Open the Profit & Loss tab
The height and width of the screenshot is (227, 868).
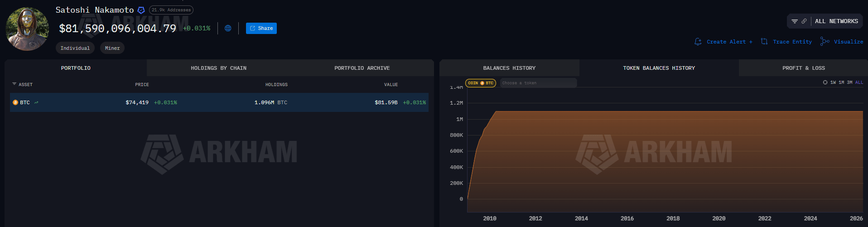[803, 68]
